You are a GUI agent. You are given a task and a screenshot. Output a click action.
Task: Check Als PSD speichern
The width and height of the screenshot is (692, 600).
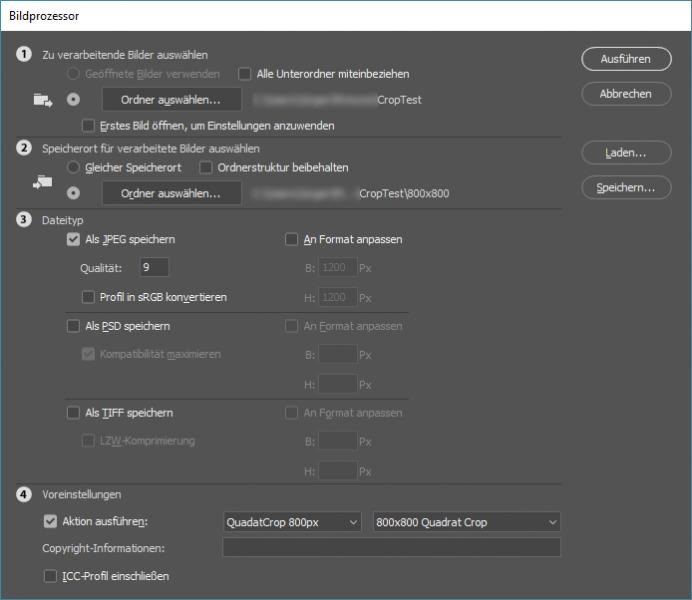coord(73,326)
